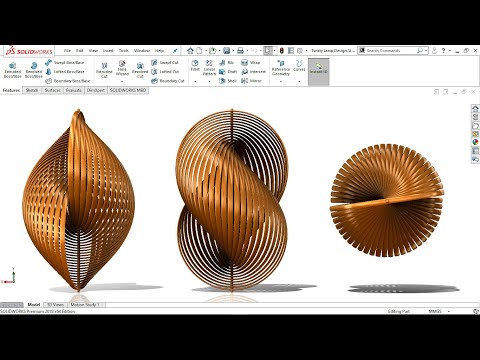
Task: Choose the Lofted Cut feature
Action: (x=165, y=71)
